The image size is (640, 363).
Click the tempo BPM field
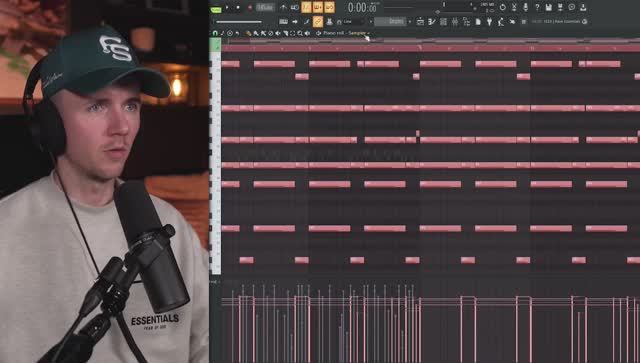pyautogui.click(x=265, y=7)
